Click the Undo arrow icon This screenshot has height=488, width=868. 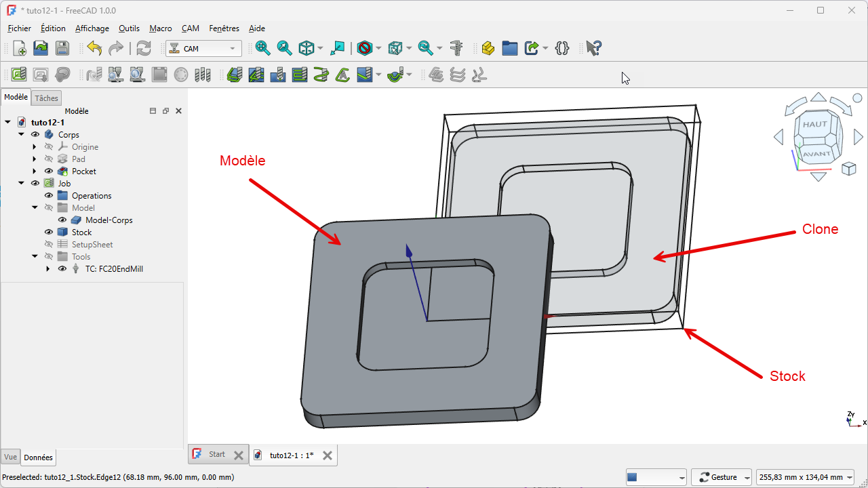94,48
